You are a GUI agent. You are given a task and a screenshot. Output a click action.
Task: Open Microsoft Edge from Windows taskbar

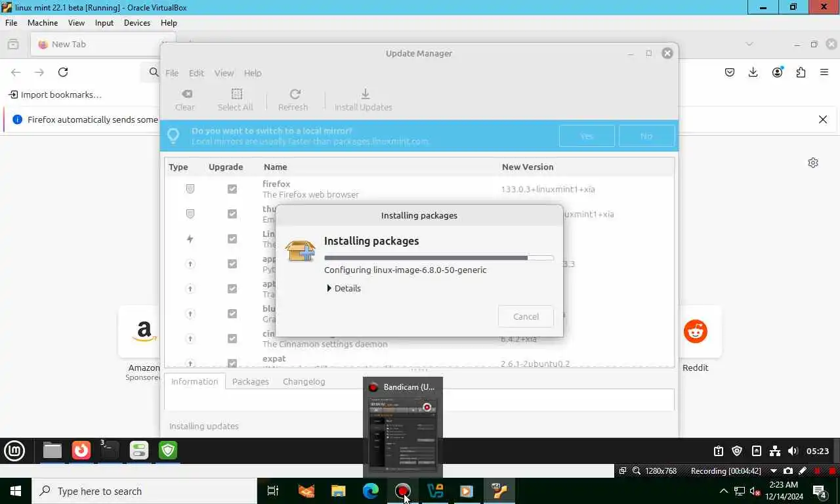(371, 491)
